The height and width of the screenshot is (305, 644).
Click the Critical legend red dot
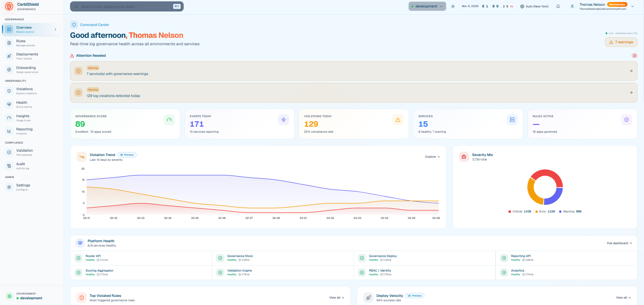coord(510,211)
